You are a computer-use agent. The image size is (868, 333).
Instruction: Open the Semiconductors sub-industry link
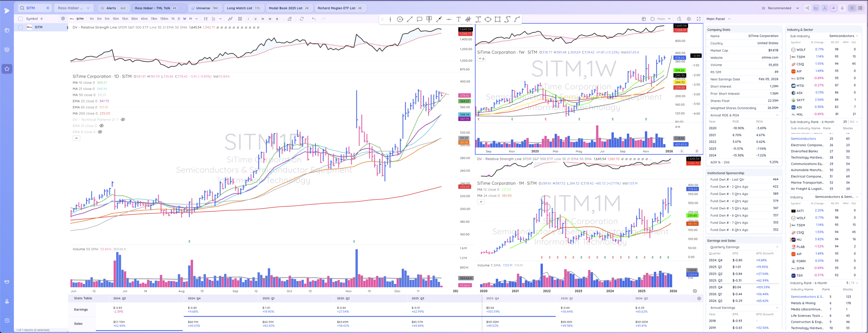point(803,139)
